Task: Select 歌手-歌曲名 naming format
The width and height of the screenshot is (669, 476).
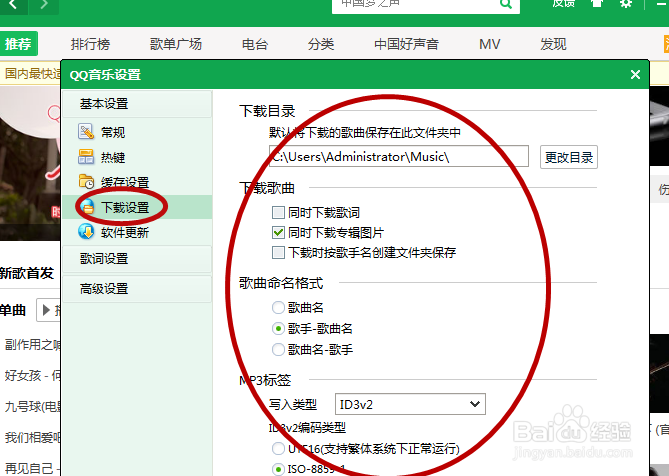Action: tap(278, 328)
